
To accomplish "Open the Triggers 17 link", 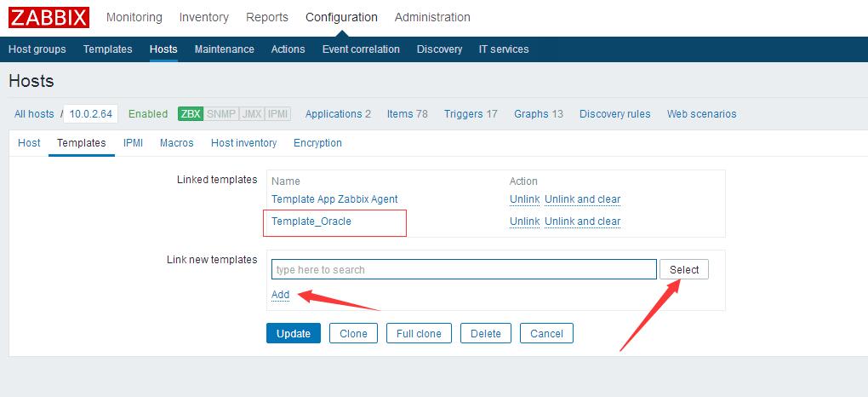I will pos(471,113).
